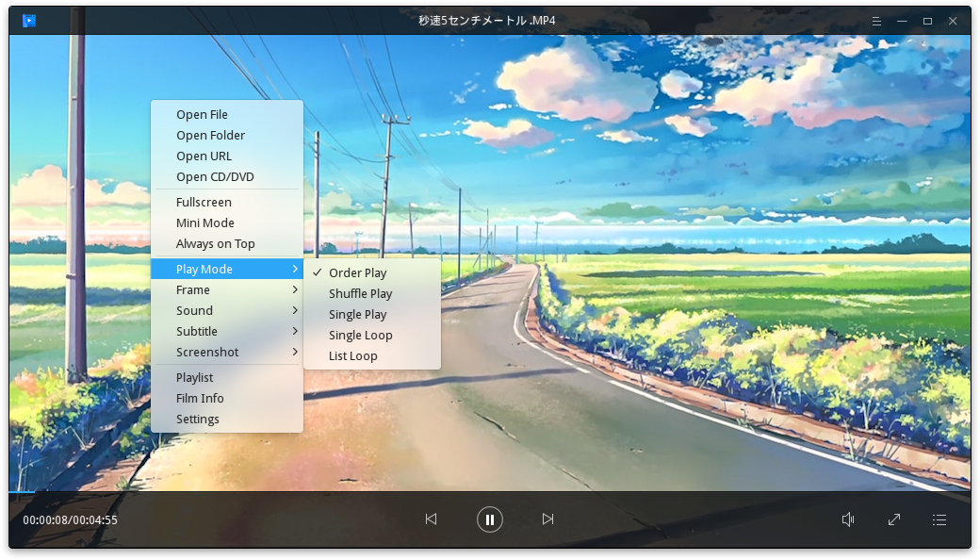This screenshot has height=560, width=980.
Task: Enable Mini Mode
Action: (227, 223)
